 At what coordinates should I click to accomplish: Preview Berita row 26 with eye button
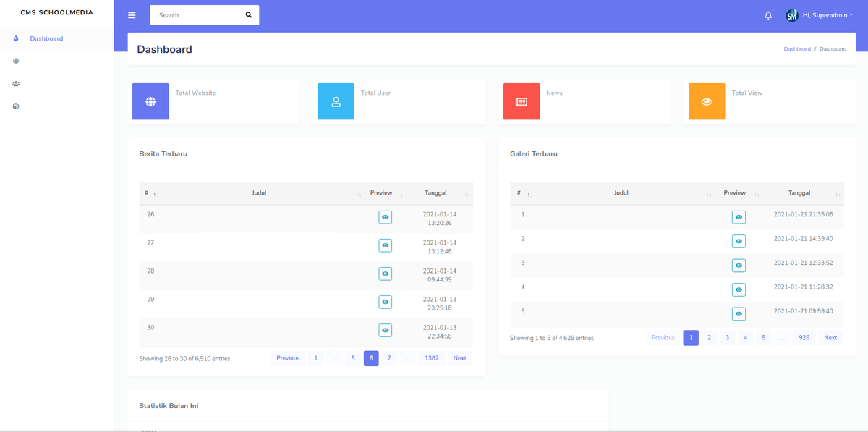[x=386, y=217]
